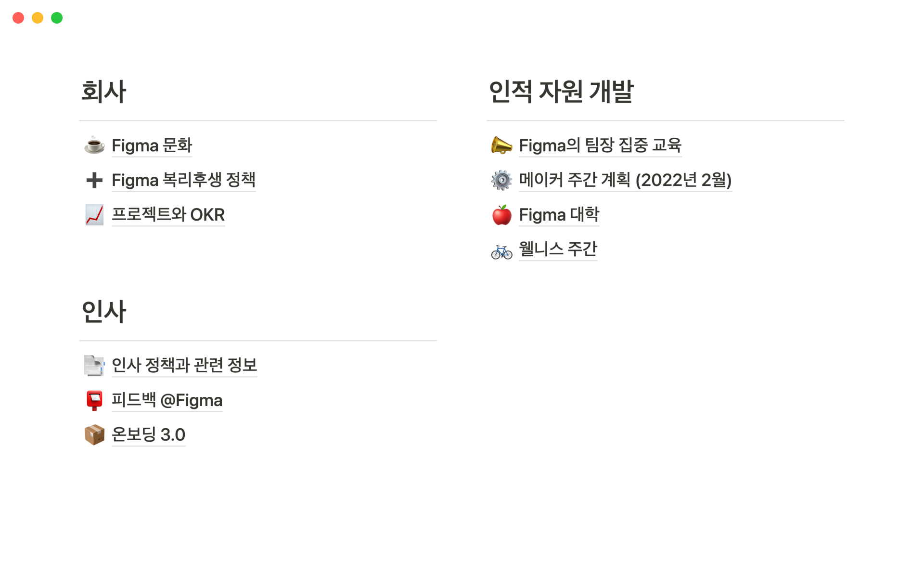Open the Figma 문화 page link
Screen dimensions: 924x578
click(152, 145)
